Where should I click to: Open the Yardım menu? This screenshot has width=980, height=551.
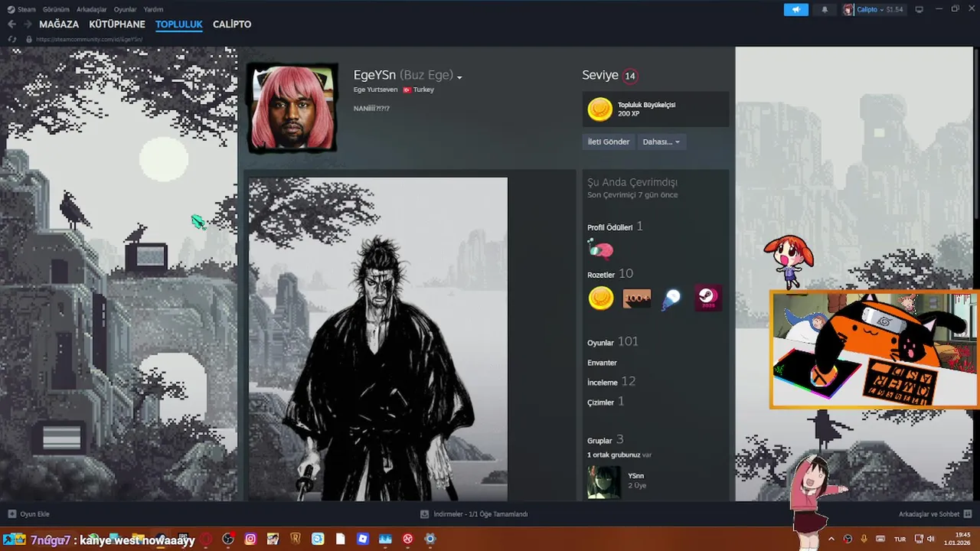point(153,9)
